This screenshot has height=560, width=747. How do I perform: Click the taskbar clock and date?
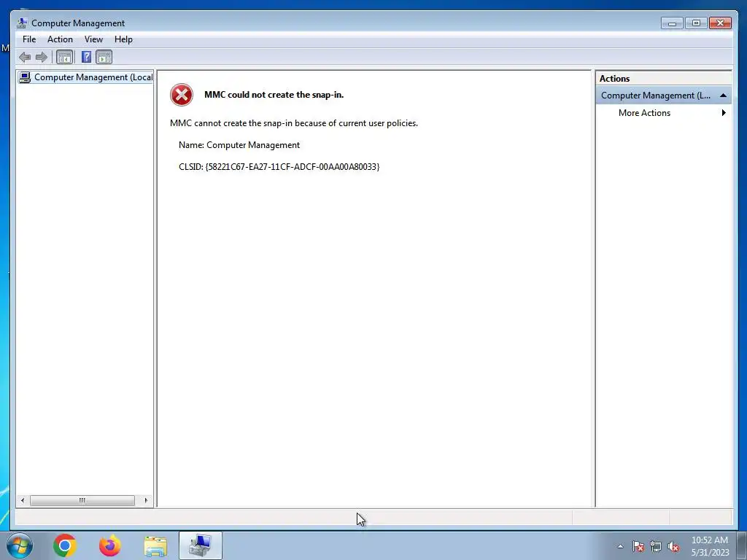tap(710, 546)
